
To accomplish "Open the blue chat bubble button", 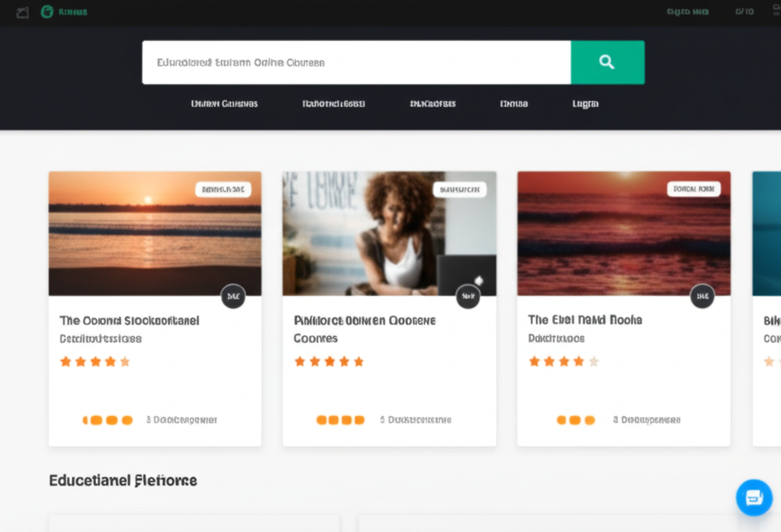I will tap(754, 497).
